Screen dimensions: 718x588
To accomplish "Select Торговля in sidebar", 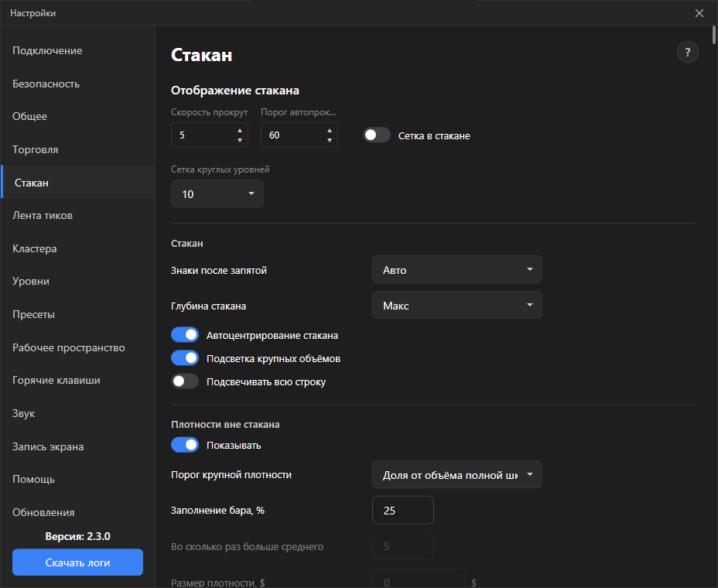I will coord(78,150).
